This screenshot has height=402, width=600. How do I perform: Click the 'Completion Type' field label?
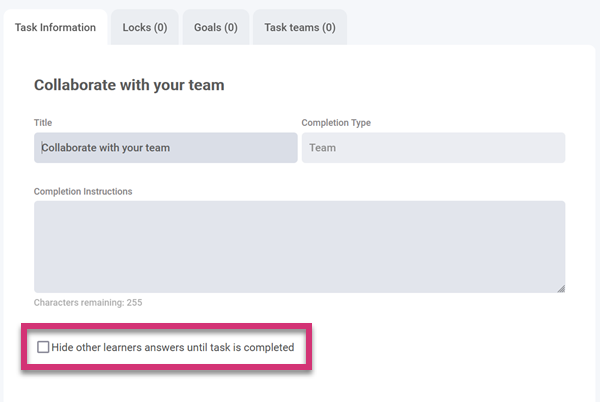(x=336, y=123)
